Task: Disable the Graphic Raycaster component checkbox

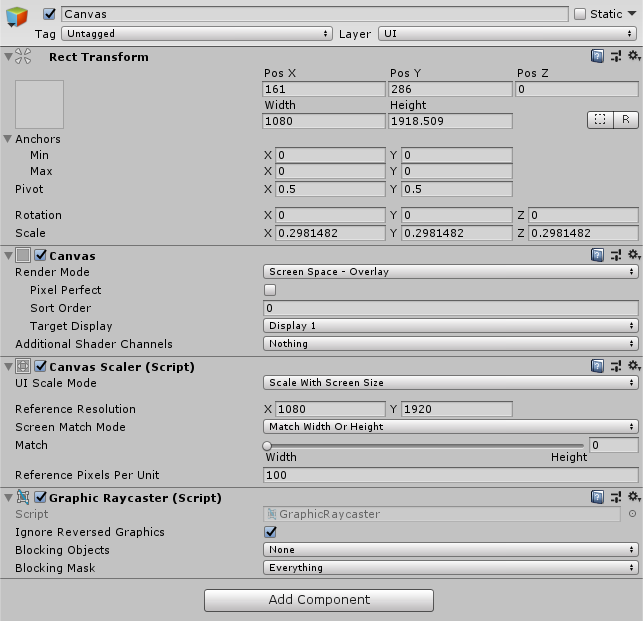Action: 40,497
